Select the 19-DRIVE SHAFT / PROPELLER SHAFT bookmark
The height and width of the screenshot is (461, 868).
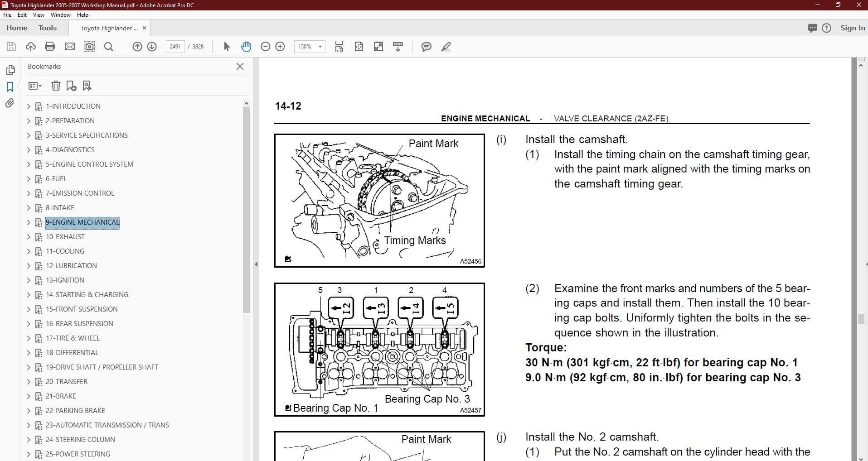pyautogui.click(x=102, y=367)
